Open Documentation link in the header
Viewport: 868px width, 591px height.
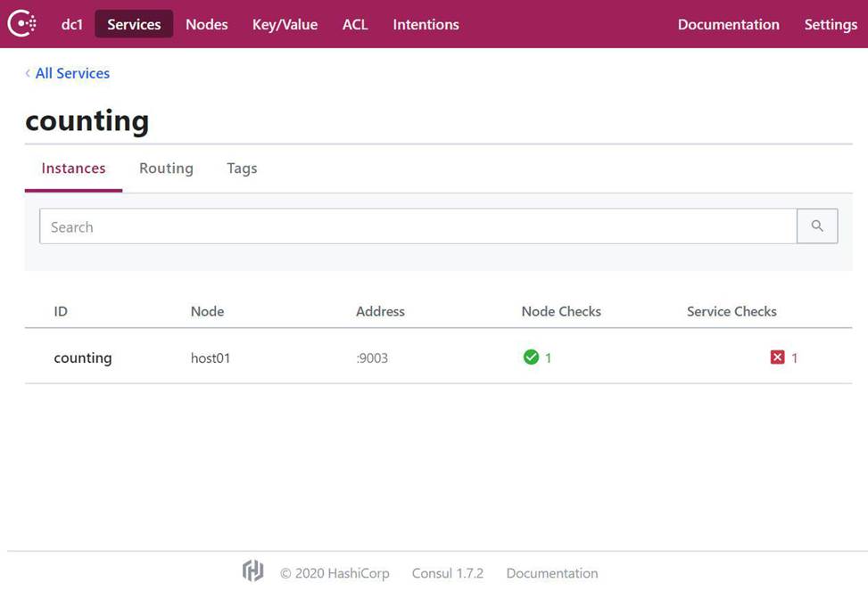click(x=729, y=24)
